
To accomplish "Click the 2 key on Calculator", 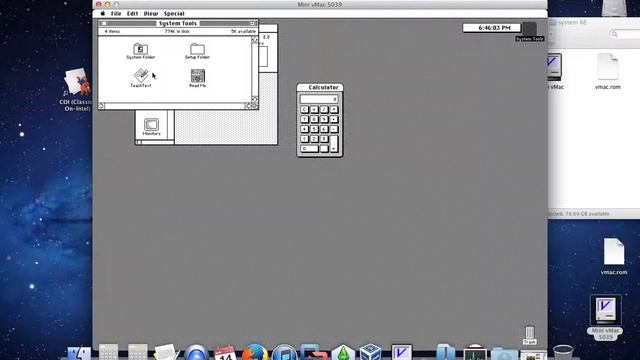I will (314, 139).
